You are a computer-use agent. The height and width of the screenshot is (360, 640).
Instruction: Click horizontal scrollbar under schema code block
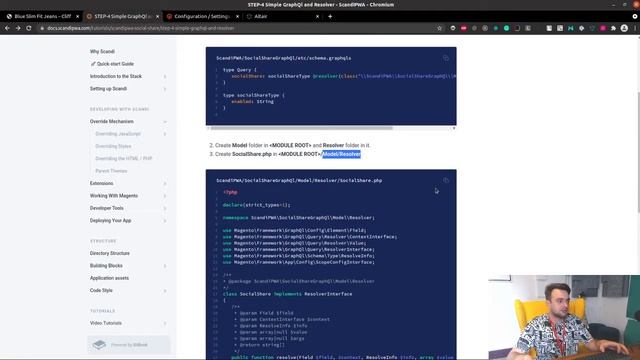pyautogui.click(x=302, y=128)
